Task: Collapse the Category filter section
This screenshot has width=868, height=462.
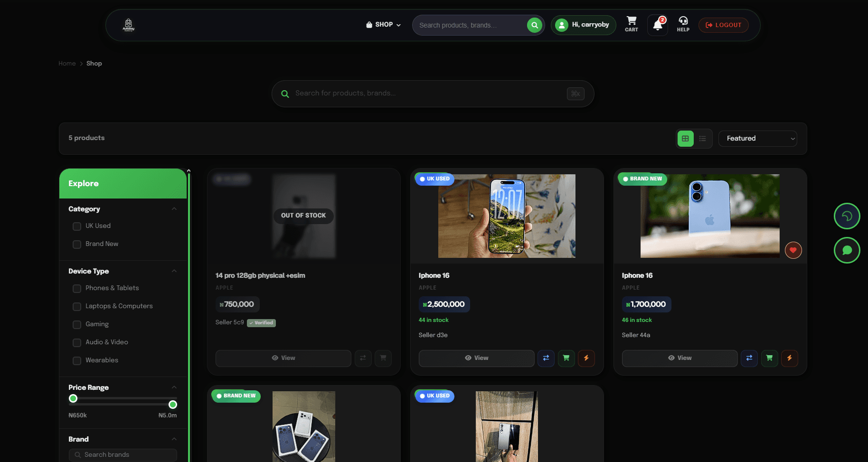Action: 174,209
